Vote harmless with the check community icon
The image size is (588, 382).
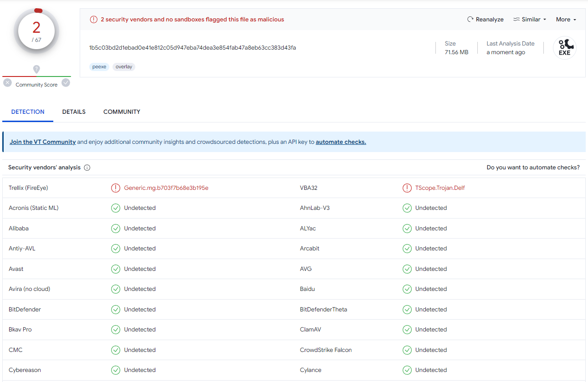tap(66, 83)
